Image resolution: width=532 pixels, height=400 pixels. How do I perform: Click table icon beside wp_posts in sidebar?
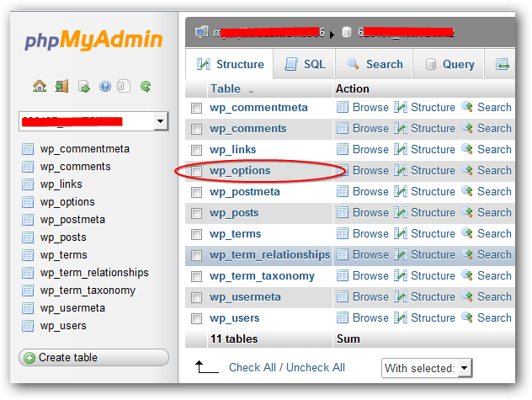pos(28,237)
